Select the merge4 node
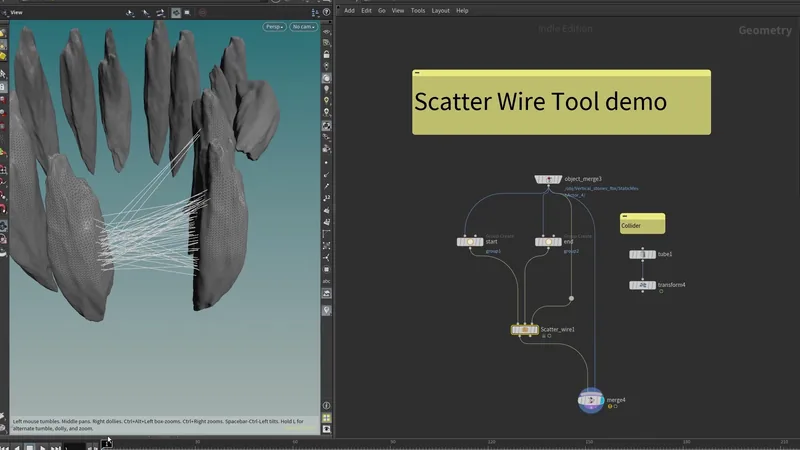Screen dimensions: 800x450 coord(591,401)
